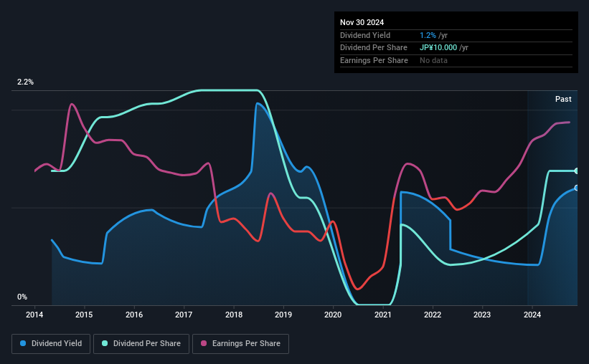589x364 pixels.
Task: Click the teal Dividend Per Share end marker
Action: click(x=577, y=171)
